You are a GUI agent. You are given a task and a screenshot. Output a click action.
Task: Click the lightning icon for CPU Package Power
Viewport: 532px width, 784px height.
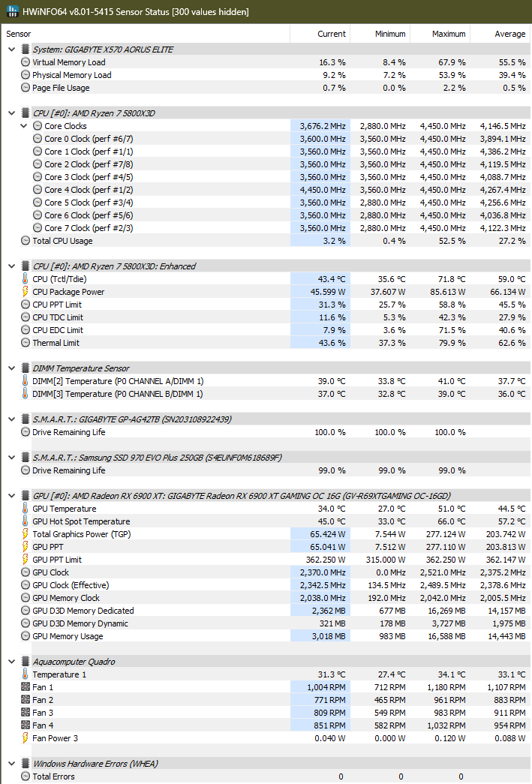[x=26, y=292]
